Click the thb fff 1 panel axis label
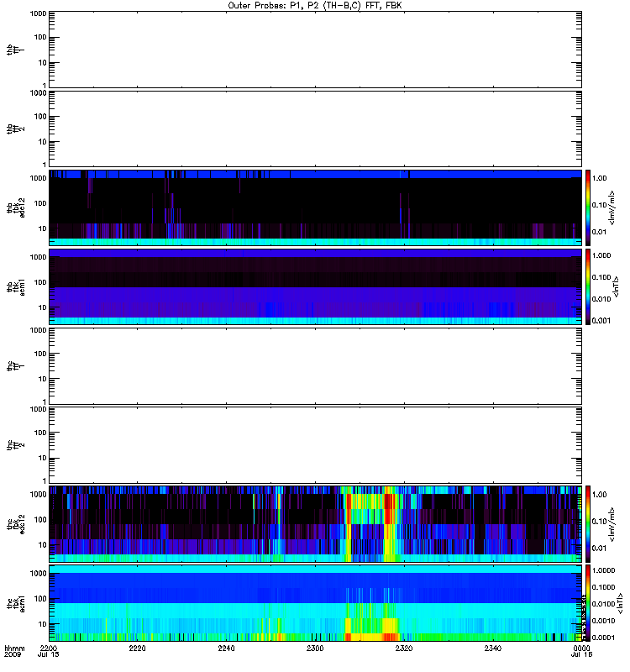The height and width of the screenshot is (672, 630). pyautogui.click(x=15, y=50)
